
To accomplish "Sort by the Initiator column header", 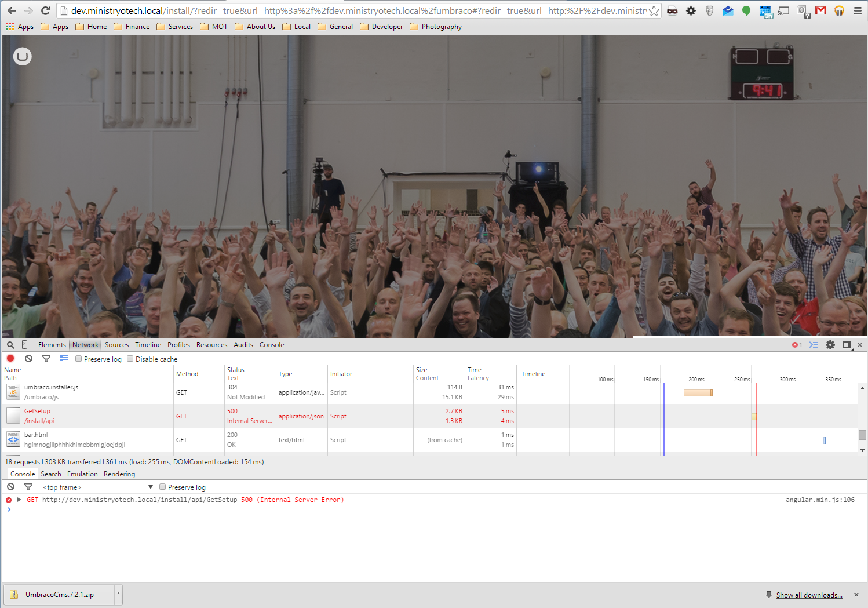I will pos(370,374).
